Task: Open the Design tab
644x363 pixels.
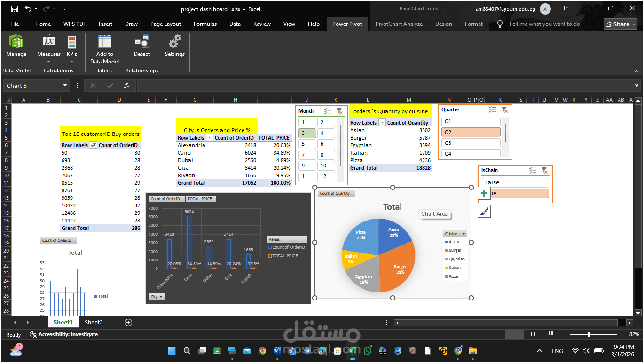Action: [x=443, y=24]
